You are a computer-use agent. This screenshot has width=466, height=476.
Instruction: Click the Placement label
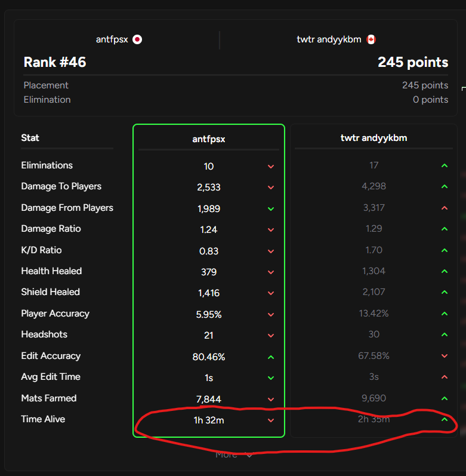pos(46,85)
